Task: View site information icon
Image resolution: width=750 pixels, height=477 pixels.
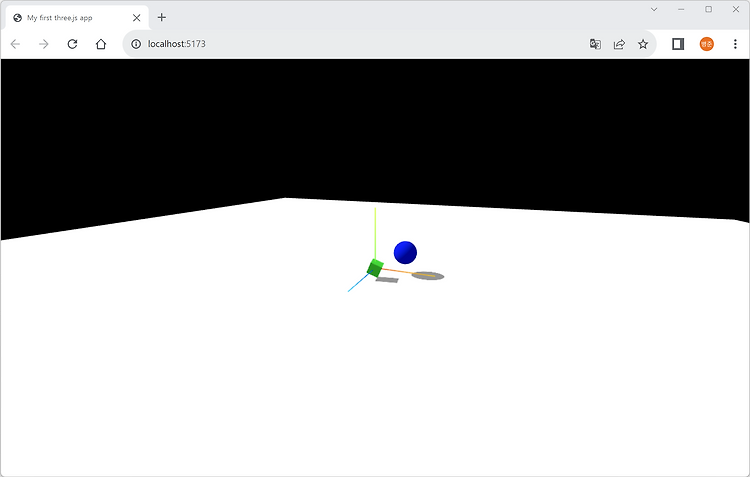Action: [136, 44]
